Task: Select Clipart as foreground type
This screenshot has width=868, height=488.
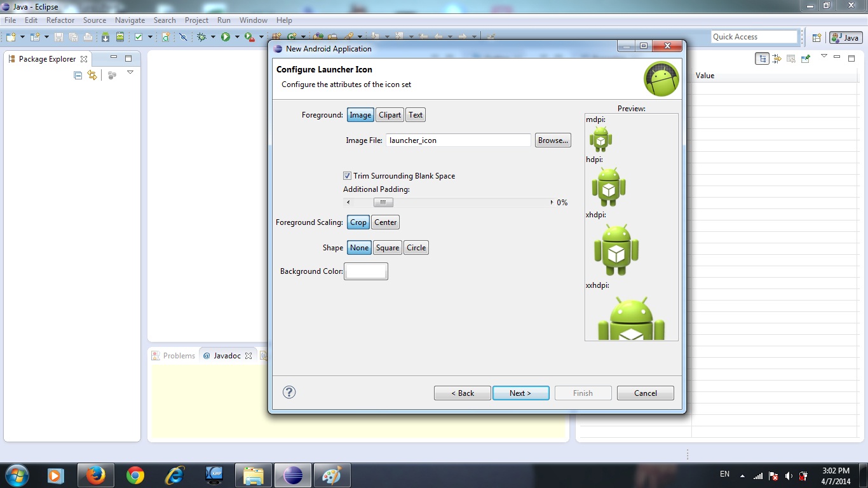Action: tap(390, 115)
